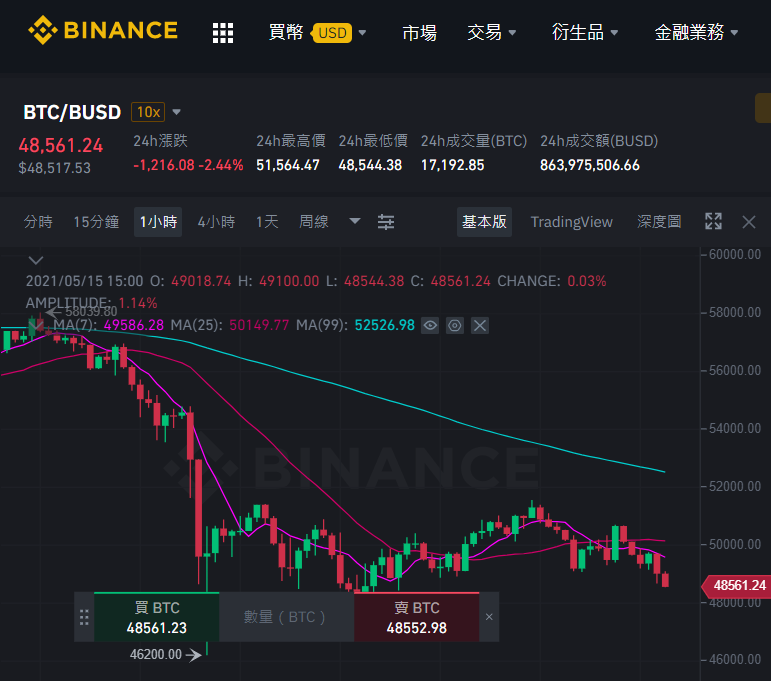
Task: Expand more time interval options
Action: point(355,221)
